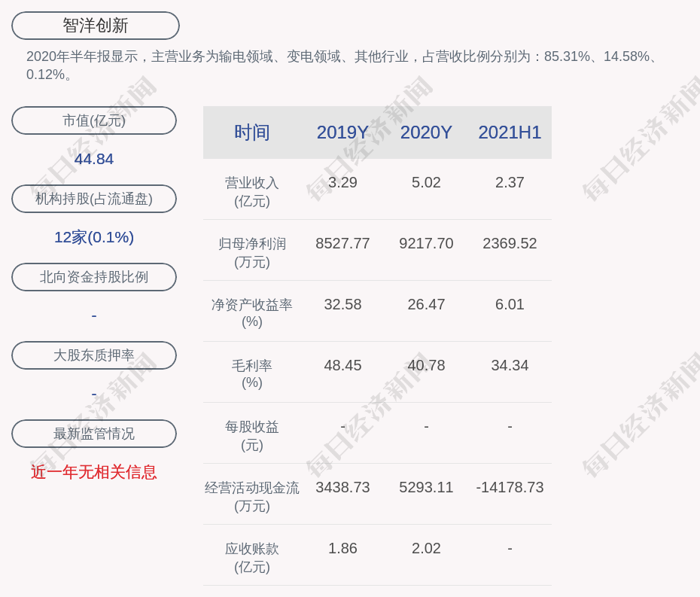700x597 pixels.
Task: Click the -14178.73 cash flow cell
Action: [510, 487]
